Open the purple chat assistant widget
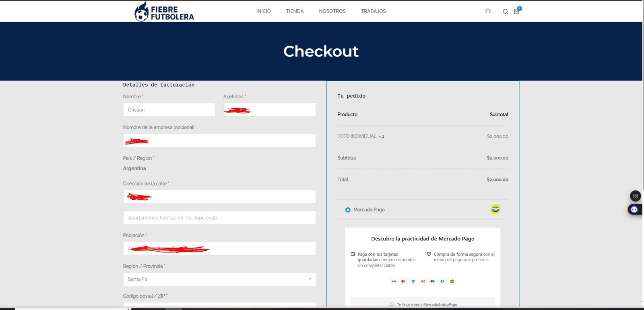Image resolution: width=644 pixels, height=310 pixels. [x=634, y=209]
